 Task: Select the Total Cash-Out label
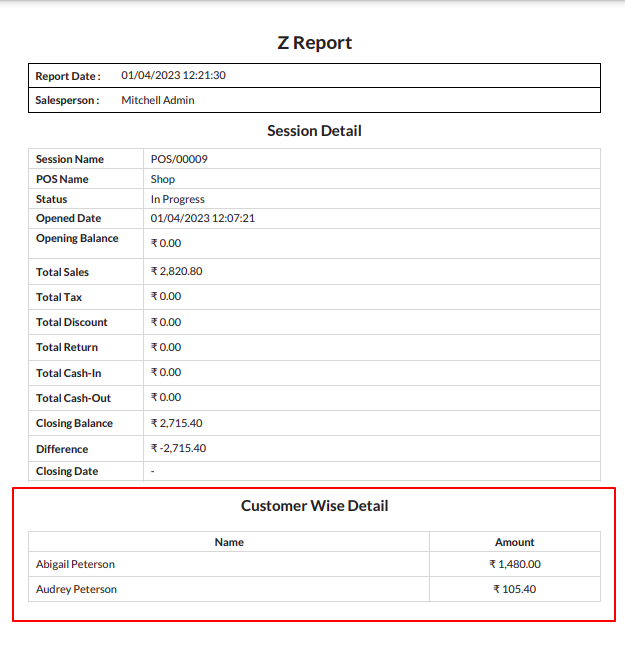[x=74, y=398]
